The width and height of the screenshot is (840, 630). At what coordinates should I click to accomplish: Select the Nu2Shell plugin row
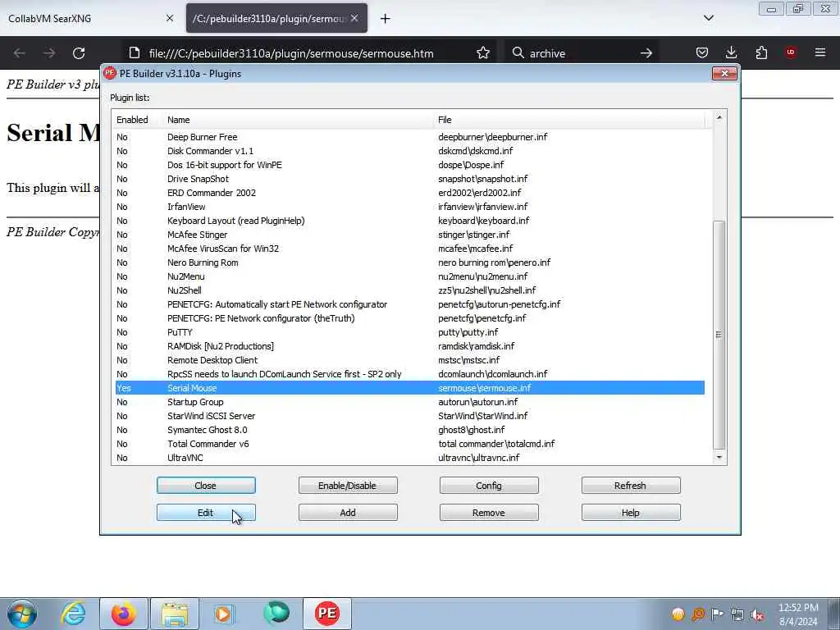410,290
